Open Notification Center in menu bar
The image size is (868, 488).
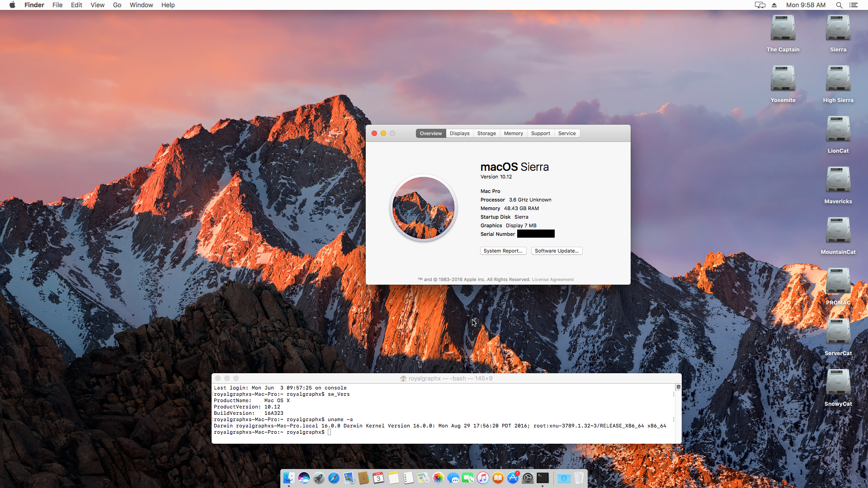click(x=854, y=5)
